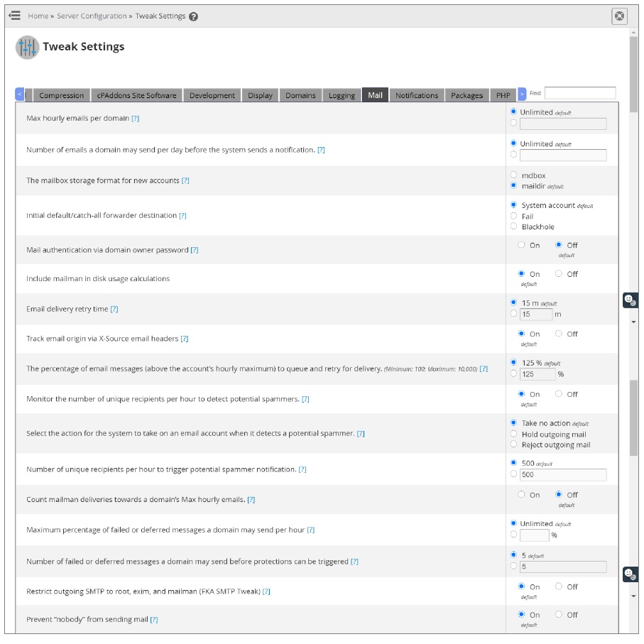
Task: Select Hold outgoing mail spammer action
Action: pyautogui.click(x=513, y=434)
